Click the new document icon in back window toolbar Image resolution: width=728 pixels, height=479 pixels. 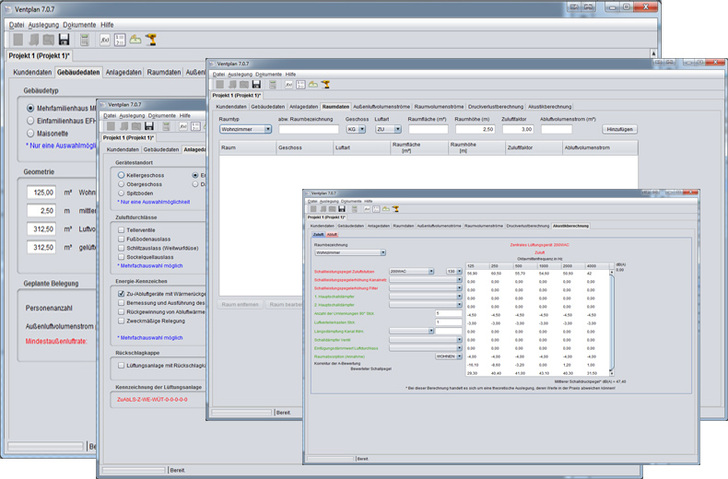tap(18, 39)
